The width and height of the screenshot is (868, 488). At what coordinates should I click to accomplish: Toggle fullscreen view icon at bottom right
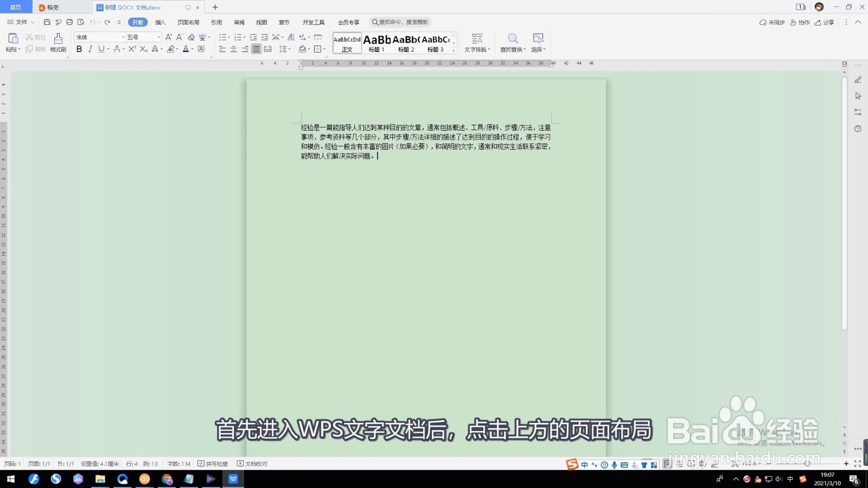[858, 464]
